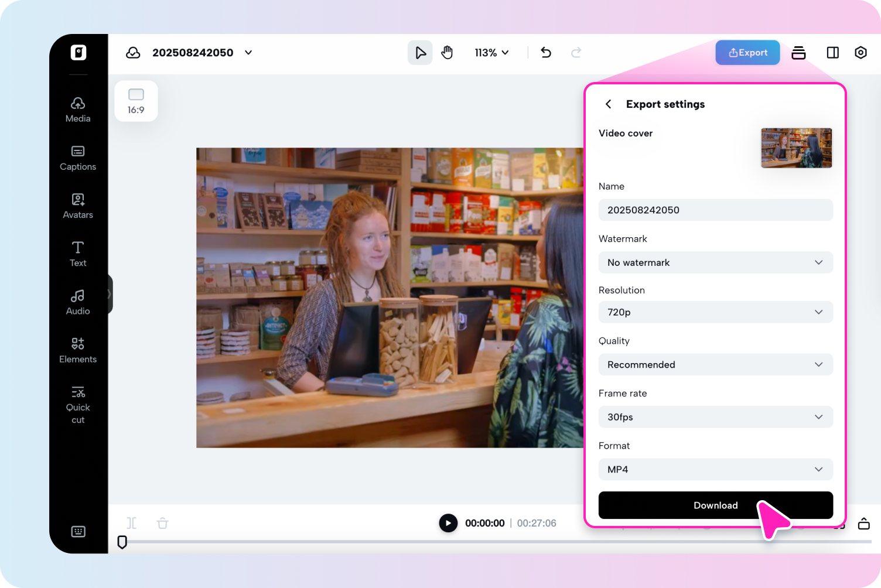This screenshot has height=588, width=881.
Task: Click the Video cover thumbnail image
Action: (796, 148)
